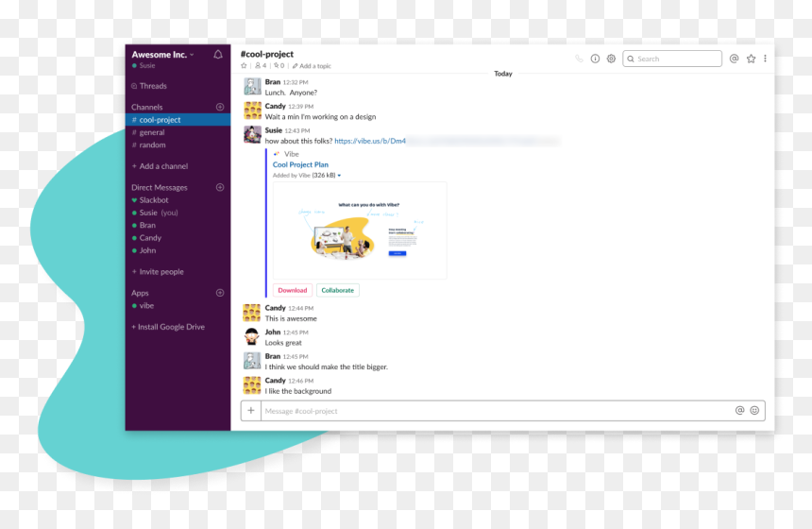
Task: Click Add a channel link
Action: [160, 166]
